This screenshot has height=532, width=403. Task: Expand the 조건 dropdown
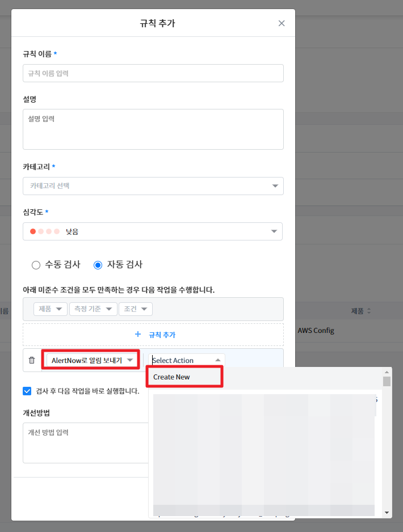coord(136,309)
